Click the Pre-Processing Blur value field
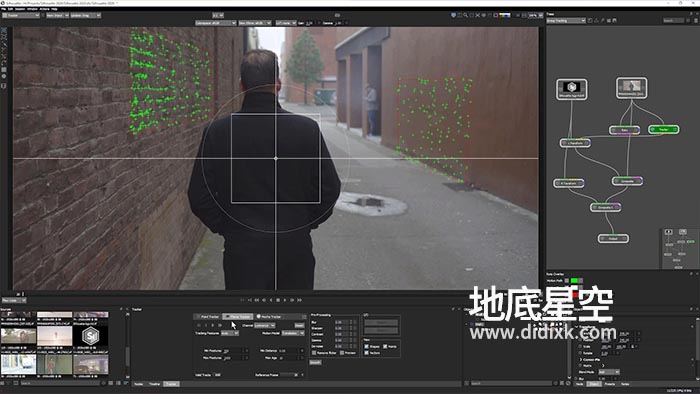The image size is (700, 394). click(342, 322)
